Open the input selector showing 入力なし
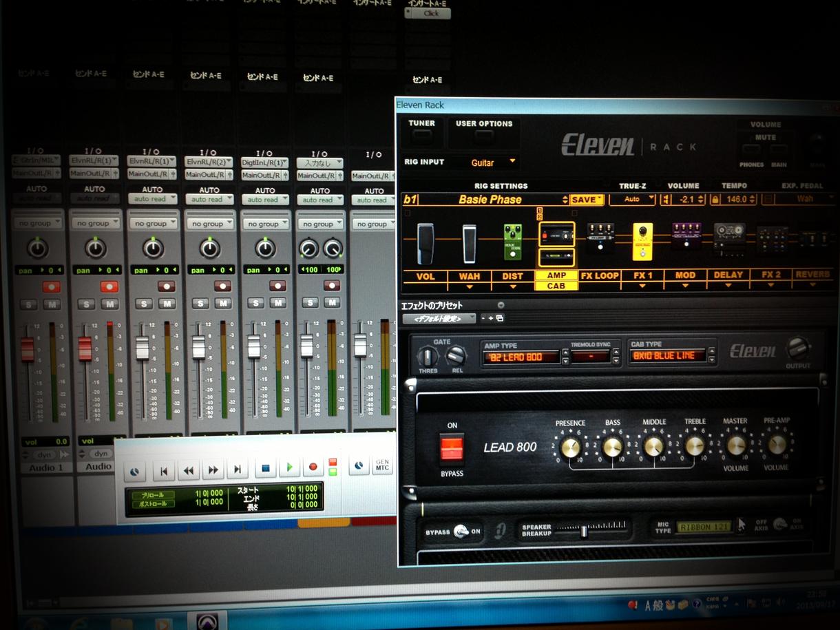Viewport: 840px width, 630px height. coord(319,163)
